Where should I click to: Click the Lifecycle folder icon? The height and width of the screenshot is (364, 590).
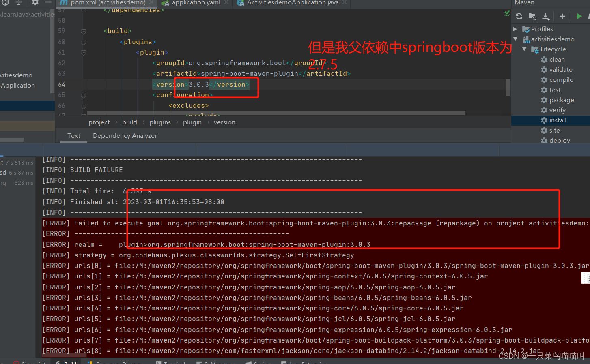[x=535, y=49]
